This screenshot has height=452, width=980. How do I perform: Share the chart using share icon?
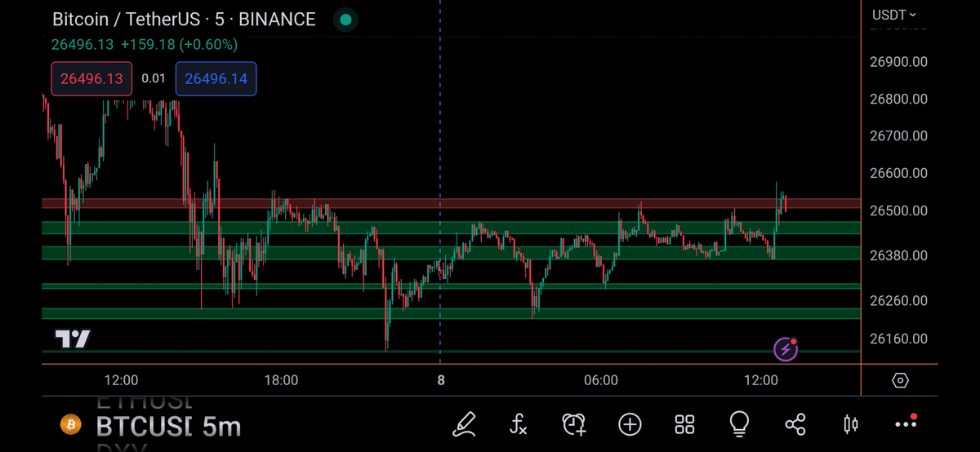coord(795,424)
